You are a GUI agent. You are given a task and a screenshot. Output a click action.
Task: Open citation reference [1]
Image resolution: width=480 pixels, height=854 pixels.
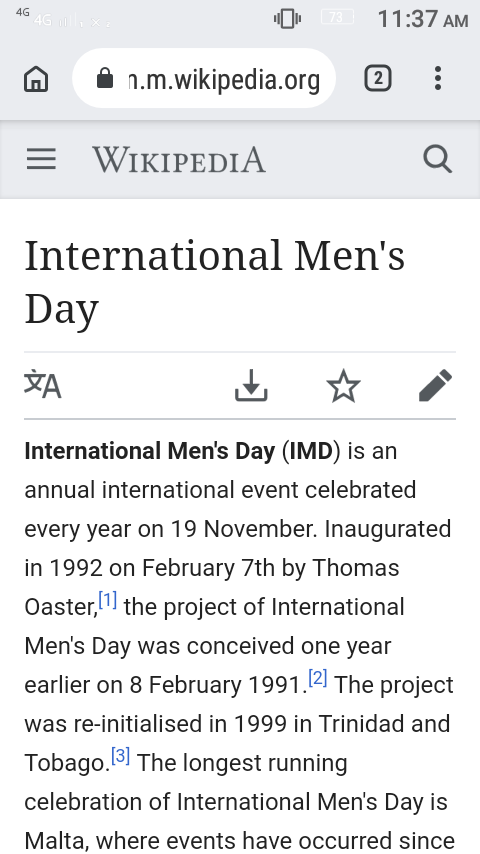[107, 601]
